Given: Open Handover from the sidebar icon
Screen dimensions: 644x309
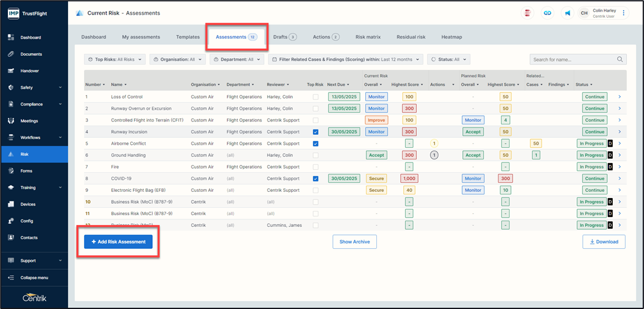Looking at the screenshot, I should coord(11,71).
